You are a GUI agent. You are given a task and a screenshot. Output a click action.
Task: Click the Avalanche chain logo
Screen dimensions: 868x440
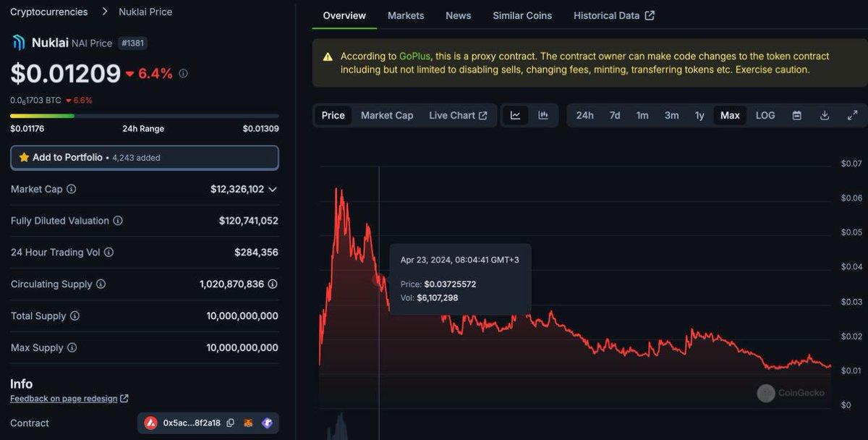click(x=151, y=423)
